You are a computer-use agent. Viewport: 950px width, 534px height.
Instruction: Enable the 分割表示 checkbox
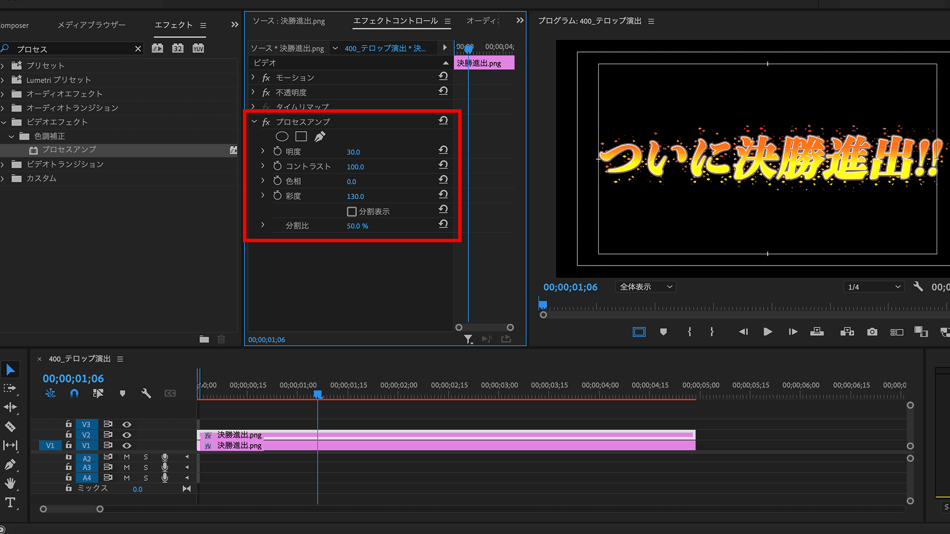(352, 212)
